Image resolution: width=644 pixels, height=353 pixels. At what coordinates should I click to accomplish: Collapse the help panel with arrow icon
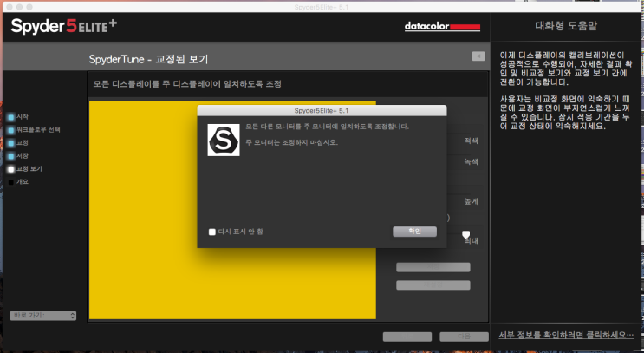click(x=478, y=56)
